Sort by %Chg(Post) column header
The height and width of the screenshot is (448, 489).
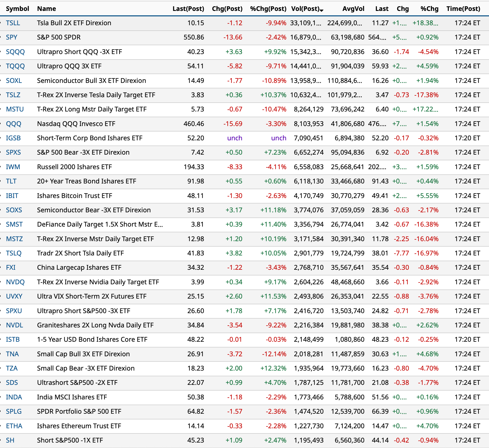tap(268, 9)
